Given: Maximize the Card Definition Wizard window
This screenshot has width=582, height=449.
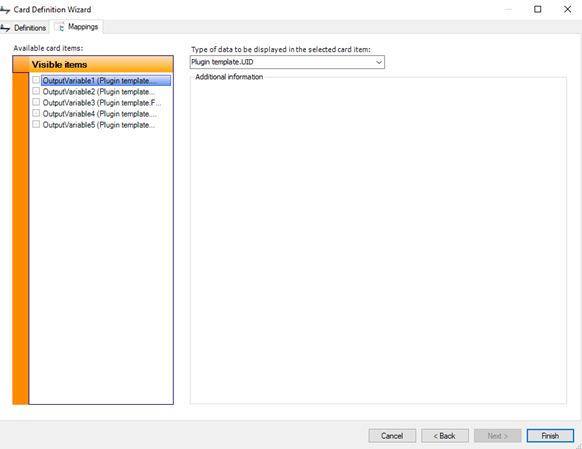Looking at the screenshot, I should pos(537,9).
